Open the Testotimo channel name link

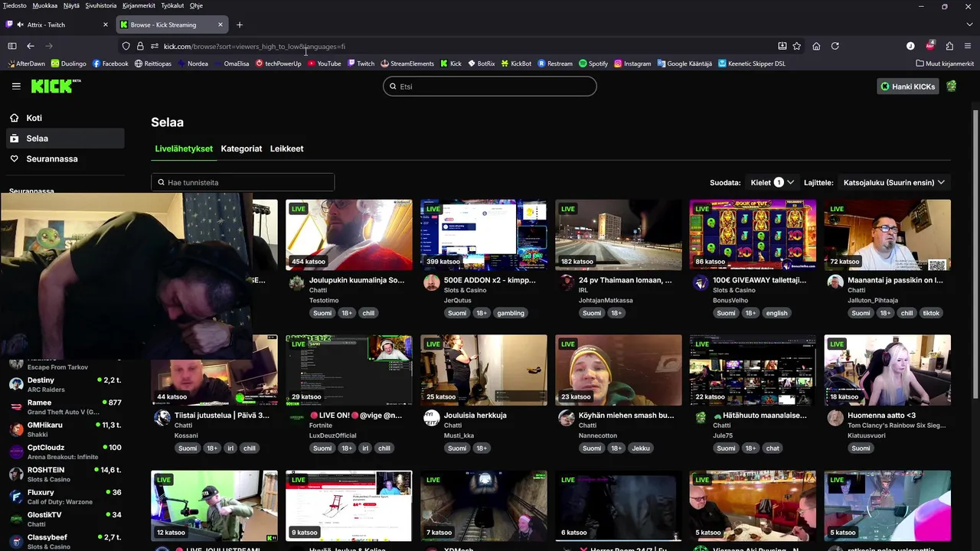(324, 300)
